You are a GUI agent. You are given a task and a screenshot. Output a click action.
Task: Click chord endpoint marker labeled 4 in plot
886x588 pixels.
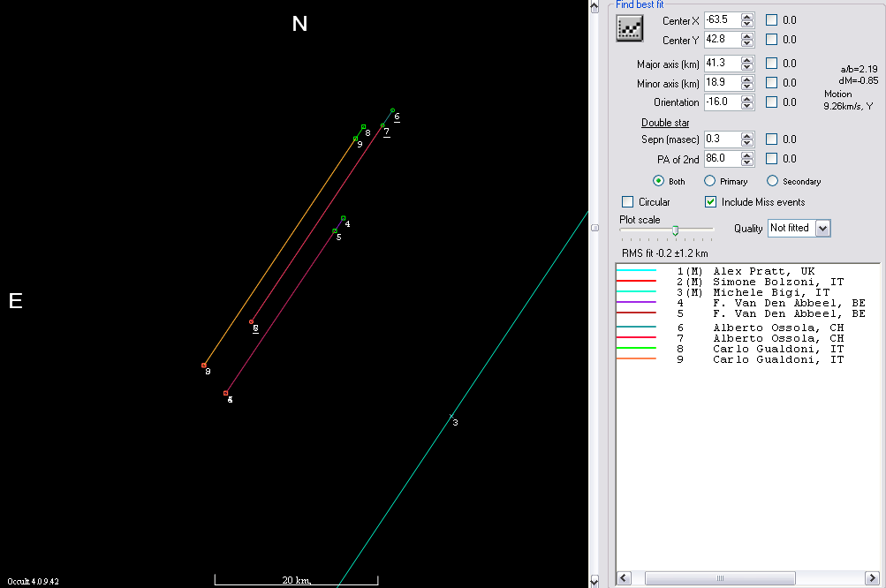343,218
